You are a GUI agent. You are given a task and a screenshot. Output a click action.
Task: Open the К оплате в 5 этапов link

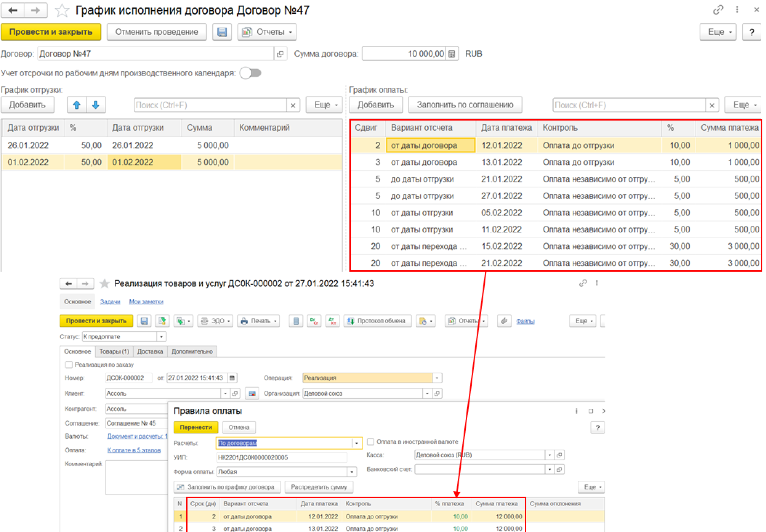pos(134,450)
